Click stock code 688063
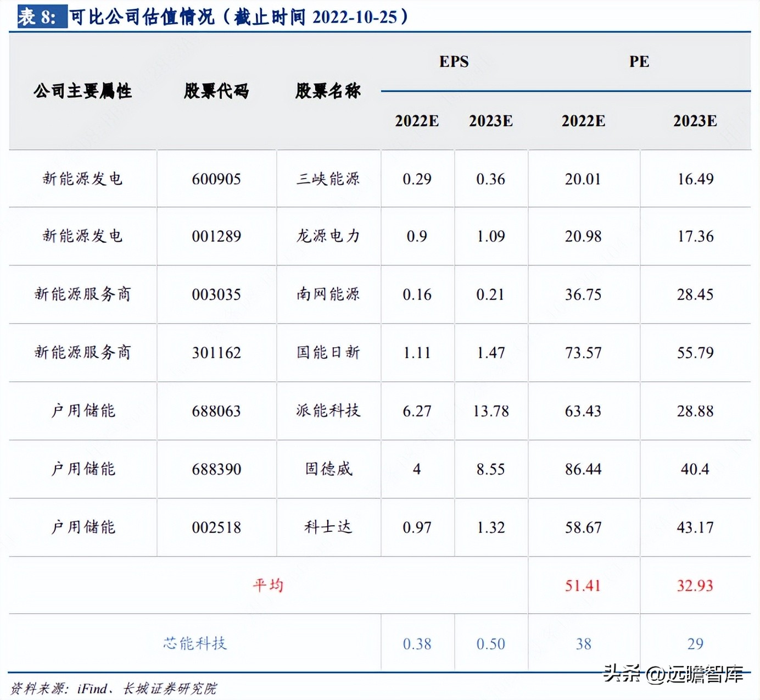The image size is (760, 700). pyautogui.click(x=216, y=411)
